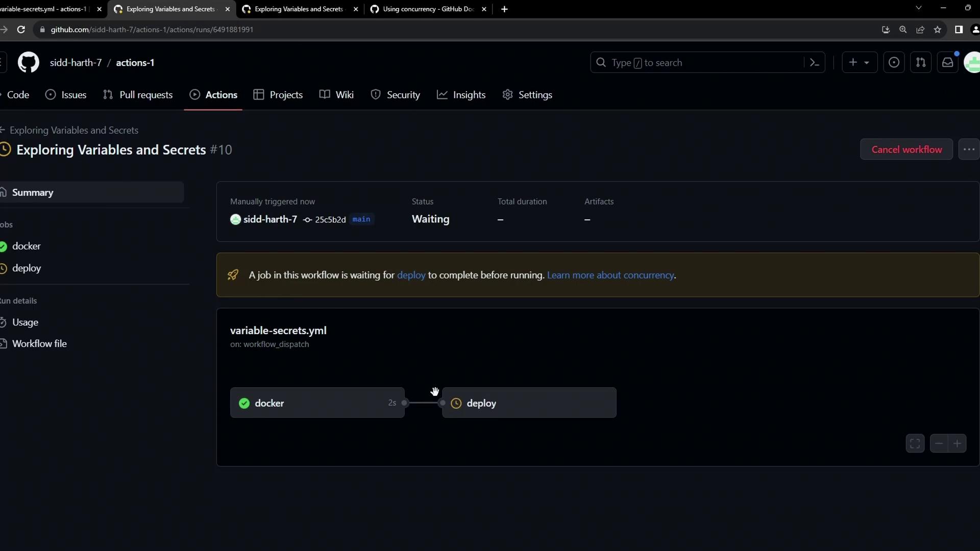
Task: Expand the create new plus dropdown
Action: [x=859, y=63]
